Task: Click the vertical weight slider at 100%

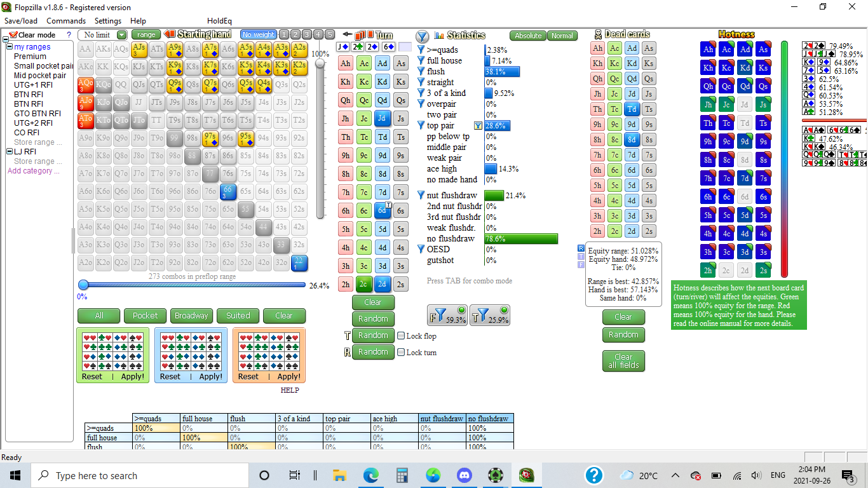Action: (x=320, y=63)
